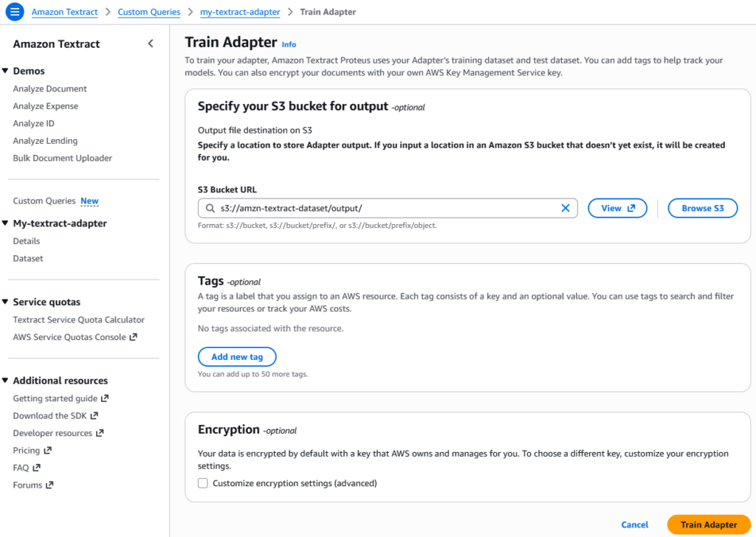Click the Train Adapter orange button
Image resolution: width=756 pixels, height=537 pixels.
click(709, 524)
